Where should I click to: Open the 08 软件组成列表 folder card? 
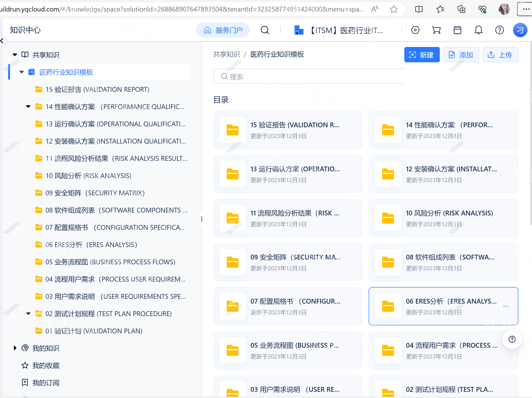pos(443,262)
